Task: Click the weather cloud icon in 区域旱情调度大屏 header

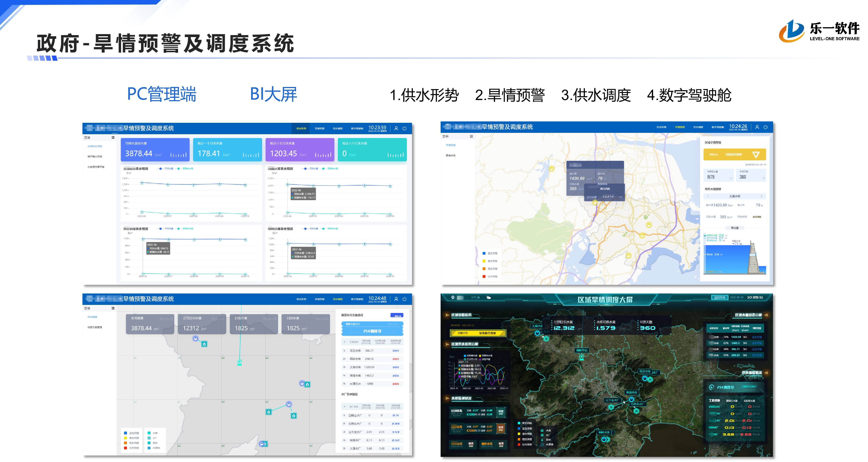Action: (489, 298)
